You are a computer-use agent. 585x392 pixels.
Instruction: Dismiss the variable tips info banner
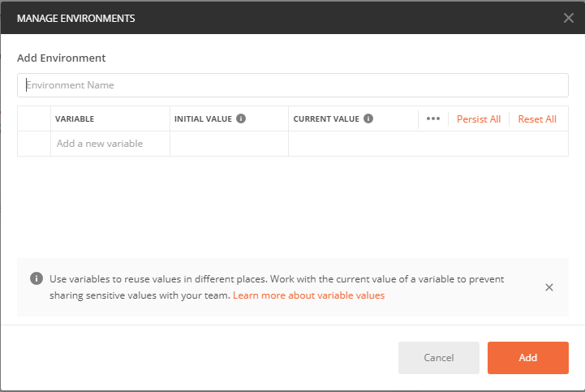549,287
